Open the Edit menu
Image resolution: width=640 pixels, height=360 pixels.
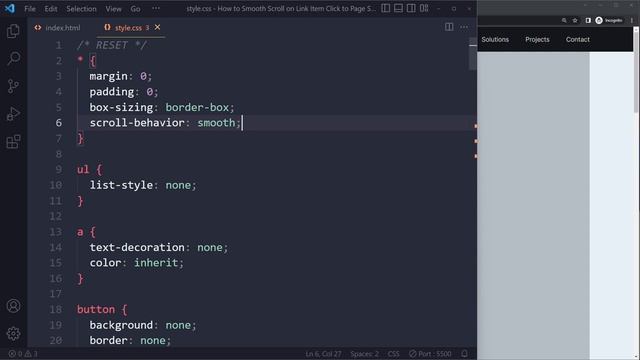tap(51, 9)
